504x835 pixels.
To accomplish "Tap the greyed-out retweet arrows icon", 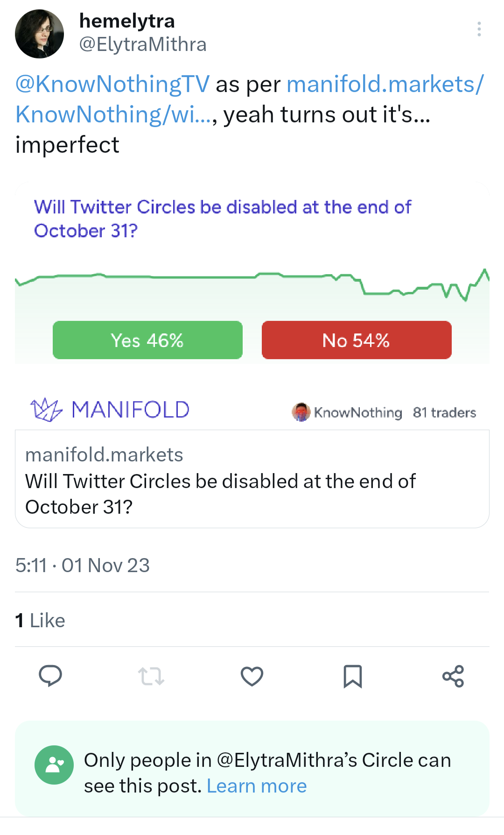I will click(151, 676).
